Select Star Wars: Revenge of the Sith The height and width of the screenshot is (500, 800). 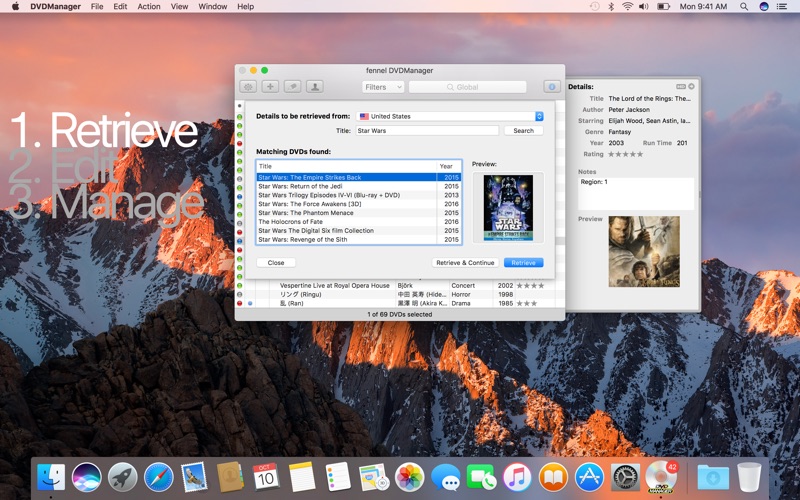tap(359, 239)
